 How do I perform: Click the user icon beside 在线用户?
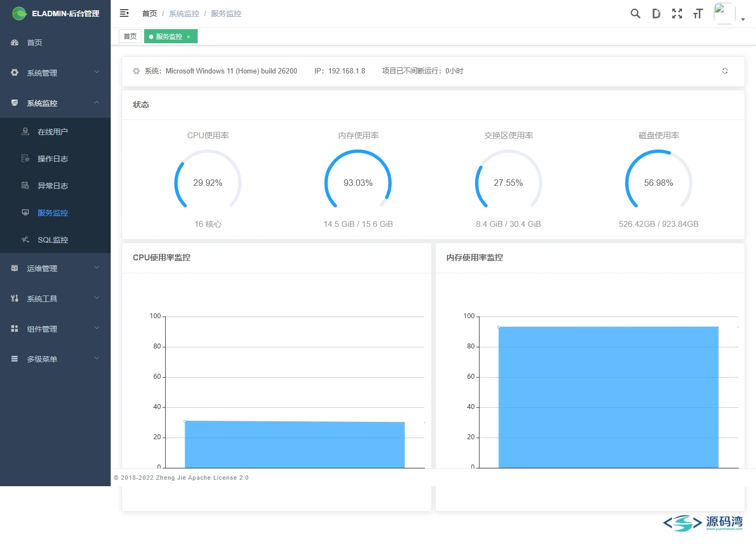[25, 131]
